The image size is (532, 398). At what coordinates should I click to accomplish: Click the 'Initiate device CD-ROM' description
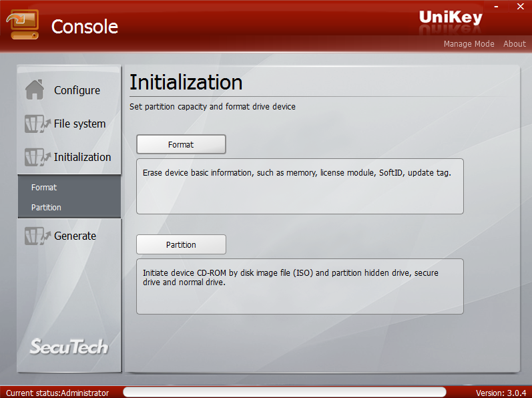[x=290, y=278]
